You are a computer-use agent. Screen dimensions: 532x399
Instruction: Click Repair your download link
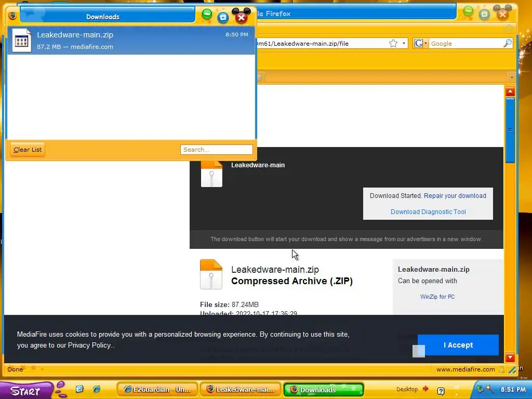(x=455, y=196)
